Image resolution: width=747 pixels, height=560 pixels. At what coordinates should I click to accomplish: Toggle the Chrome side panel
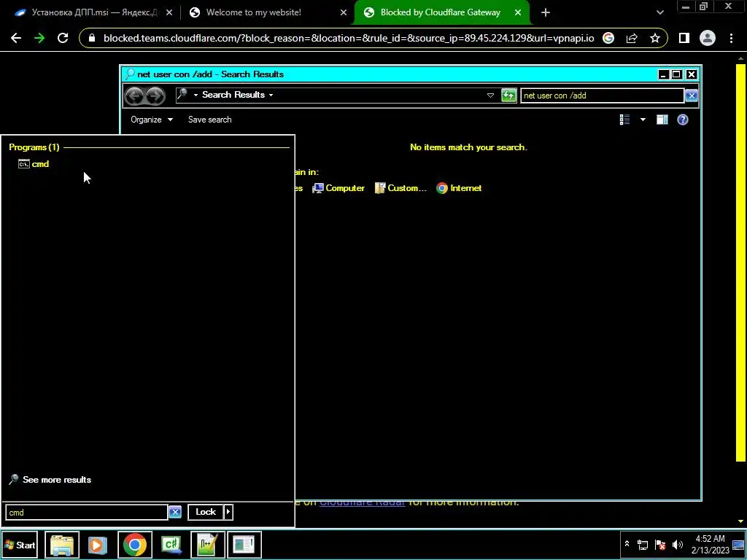pyautogui.click(x=684, y=38)
